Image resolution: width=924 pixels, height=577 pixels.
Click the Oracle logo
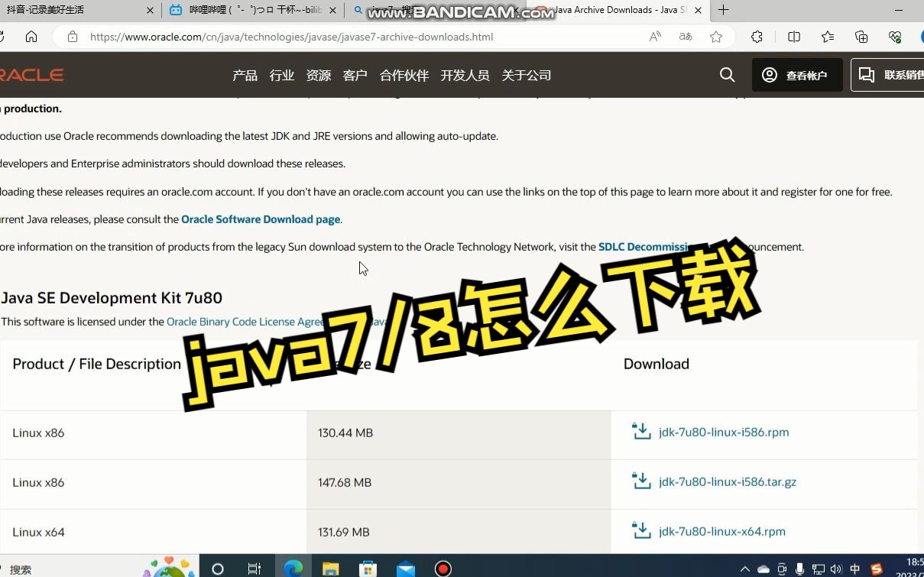(31, 75)
